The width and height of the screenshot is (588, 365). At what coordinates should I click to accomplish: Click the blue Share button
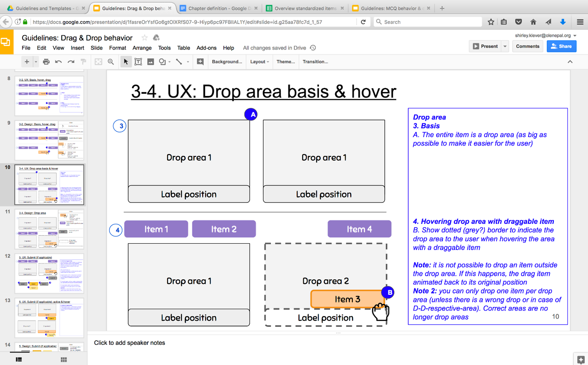[561, 46]
